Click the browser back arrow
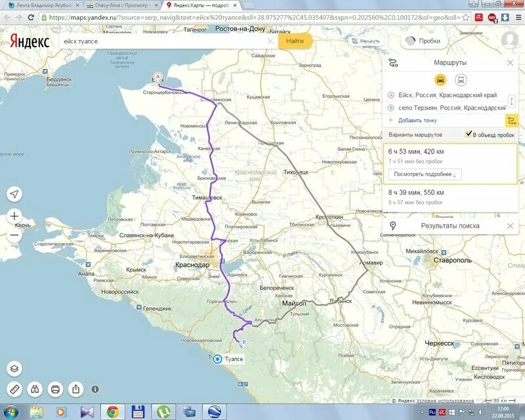The image size is (525, 420). 7,18
